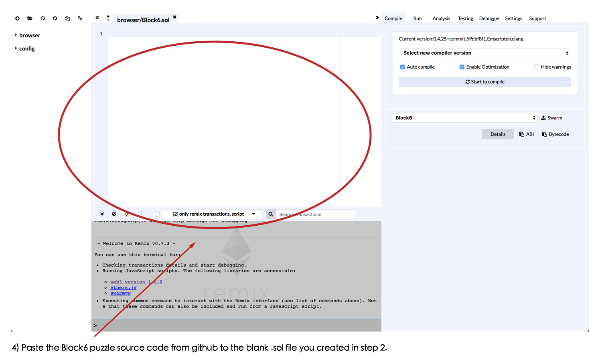
Task: Switch to the Run tab
Action: (418, 18)
